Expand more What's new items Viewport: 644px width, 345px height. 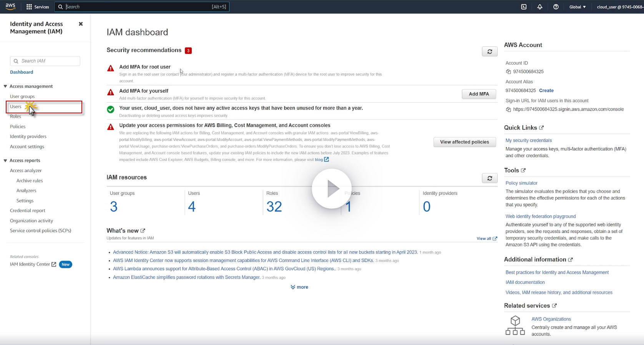pyautogui.click(x=299, y=287)
